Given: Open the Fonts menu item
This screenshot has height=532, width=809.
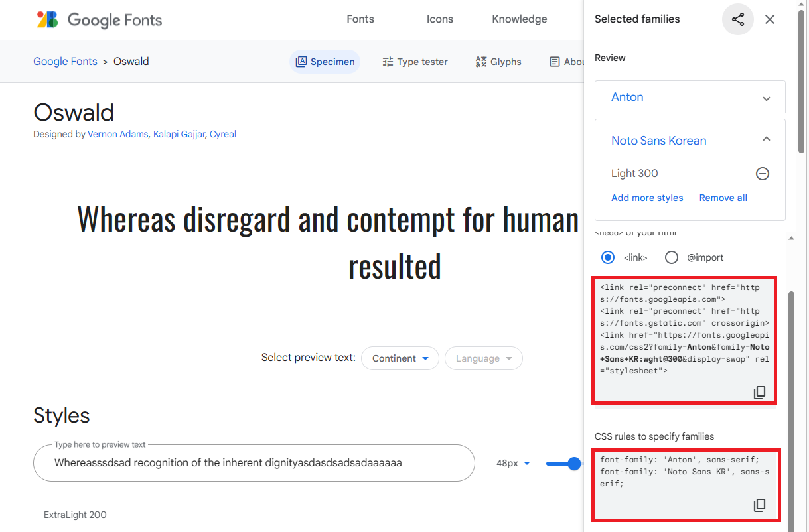Looking at the screenshot, I should (360, 19).
